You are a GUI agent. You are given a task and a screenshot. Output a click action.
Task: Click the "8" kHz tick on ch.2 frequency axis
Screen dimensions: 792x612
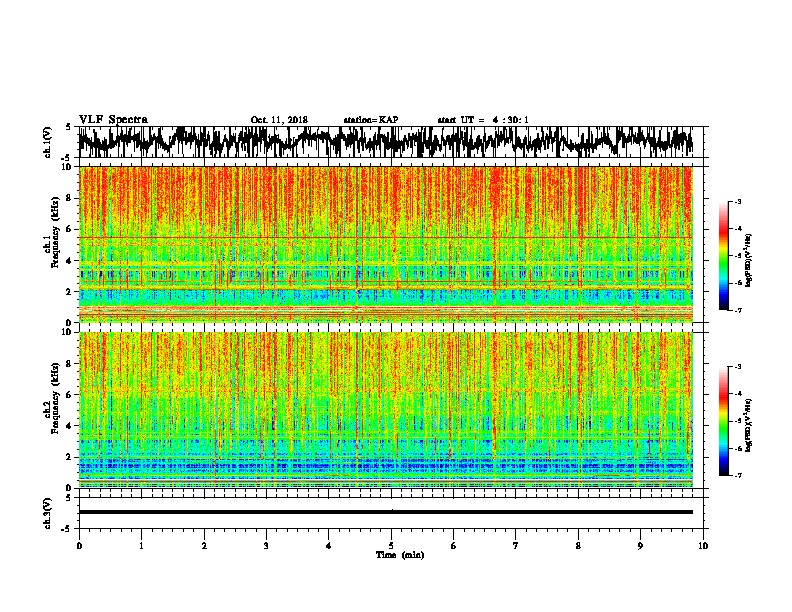tap(71, 364)
